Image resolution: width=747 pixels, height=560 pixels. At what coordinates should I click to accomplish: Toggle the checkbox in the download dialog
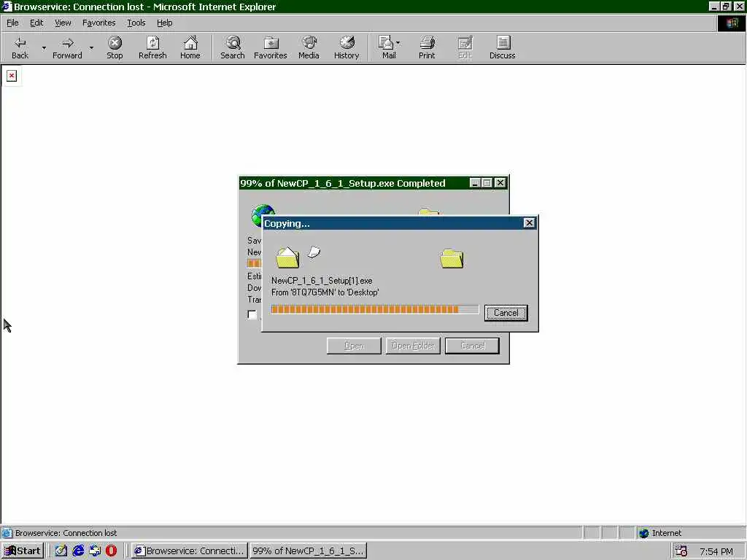point(252,314)
